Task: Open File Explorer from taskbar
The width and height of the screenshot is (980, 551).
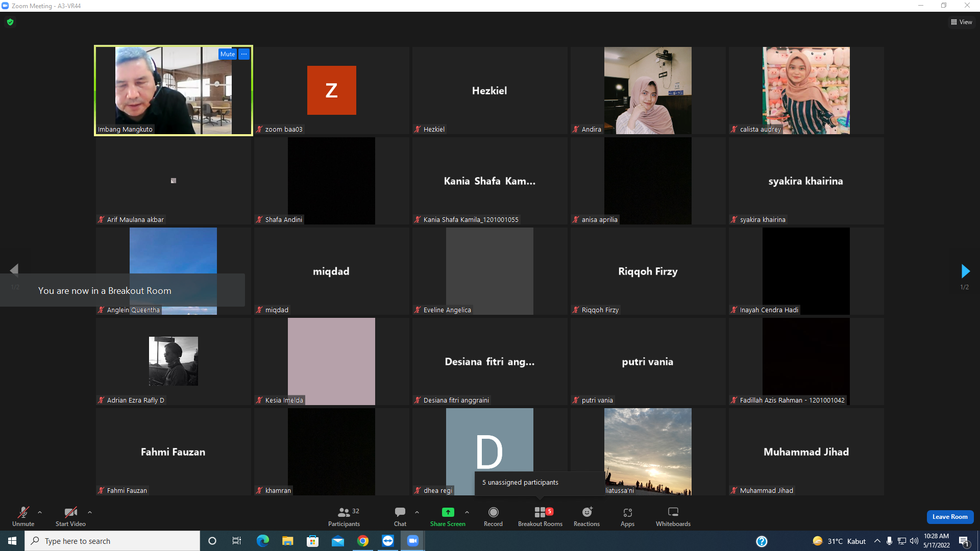Action: 287,541
